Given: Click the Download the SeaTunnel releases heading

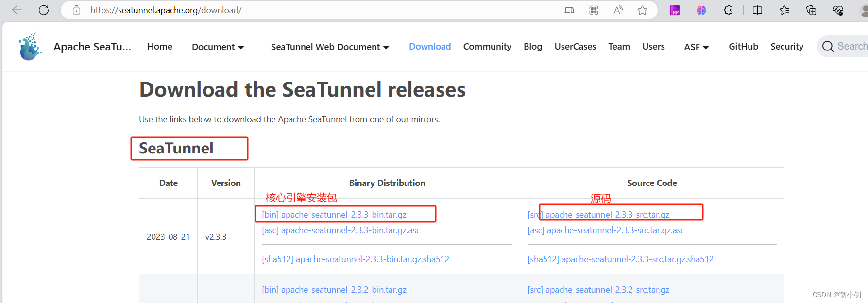Looking at the screenshot, I should pyautogui.click(x=303, y=90).
